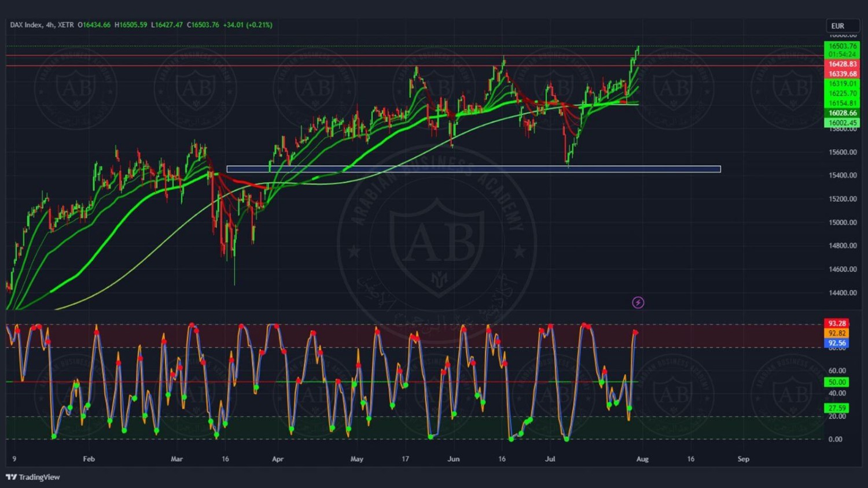Select the DAX Index, 4h, XETR title
868x488 pixels.
[42, 25]
